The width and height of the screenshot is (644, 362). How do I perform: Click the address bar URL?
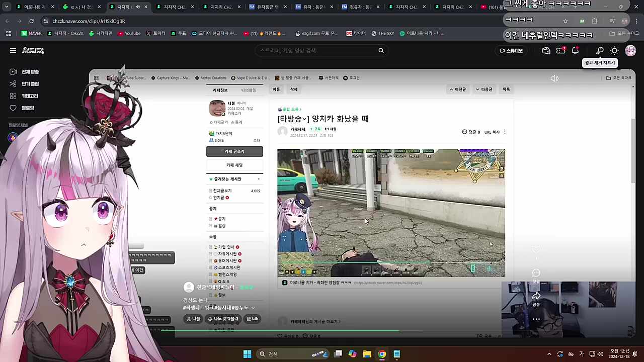(x=89, y=21)
